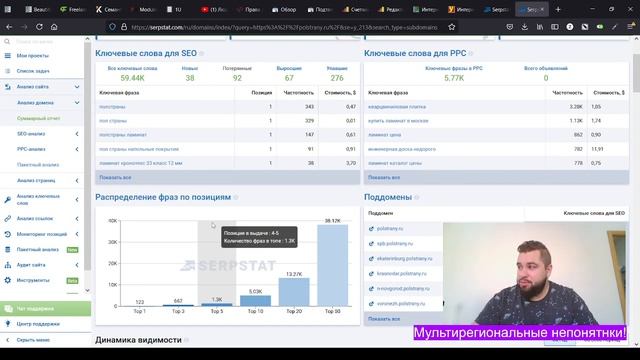Open browser hamburger menu

point(631,27)
